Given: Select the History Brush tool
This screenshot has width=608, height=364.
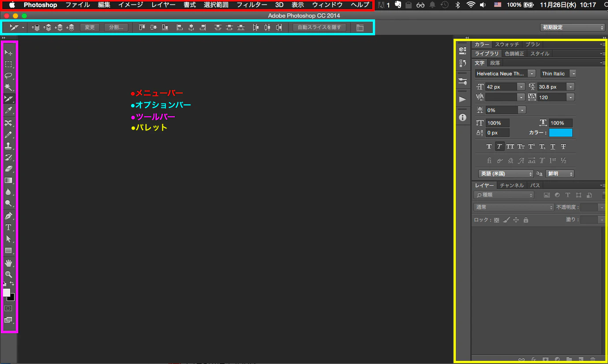Looking at the screenshot, I should (8, 157).
